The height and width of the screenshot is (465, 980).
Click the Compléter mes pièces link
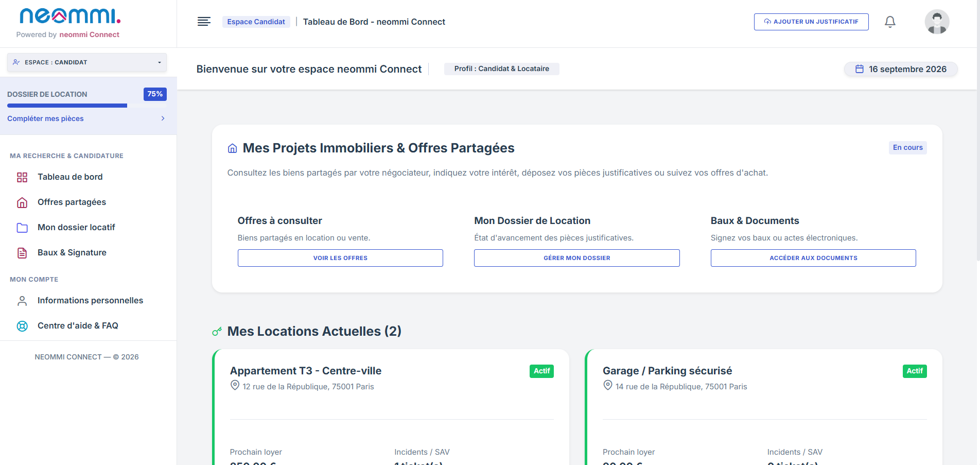point(45,118)
